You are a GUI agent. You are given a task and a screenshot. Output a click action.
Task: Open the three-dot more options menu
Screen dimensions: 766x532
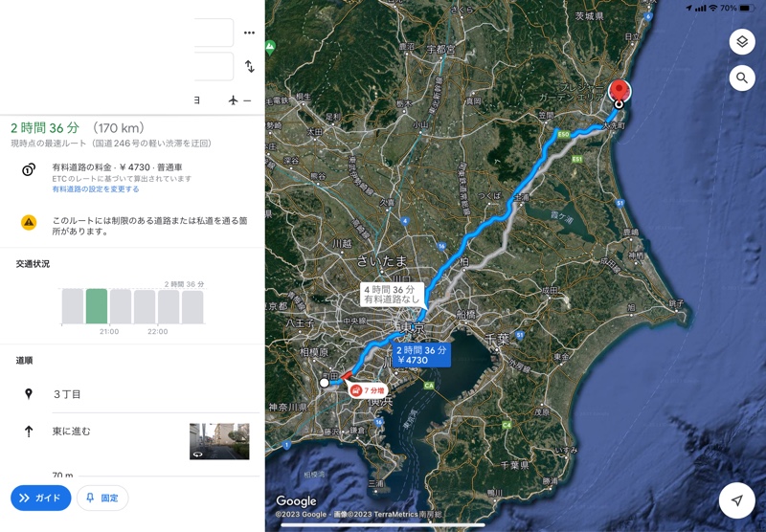pyautogui.click(x=249, y=33)
